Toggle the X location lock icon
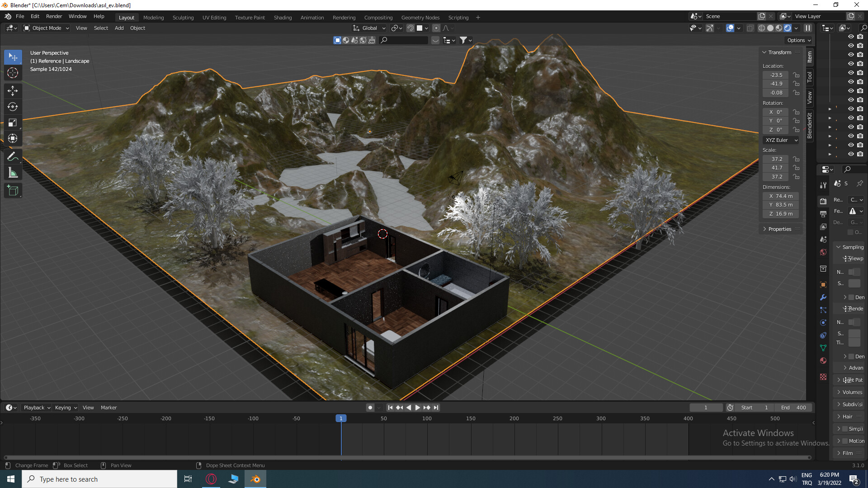Image resolution: width=868 pixels, height=488 pixels. [x=797, y=75]
